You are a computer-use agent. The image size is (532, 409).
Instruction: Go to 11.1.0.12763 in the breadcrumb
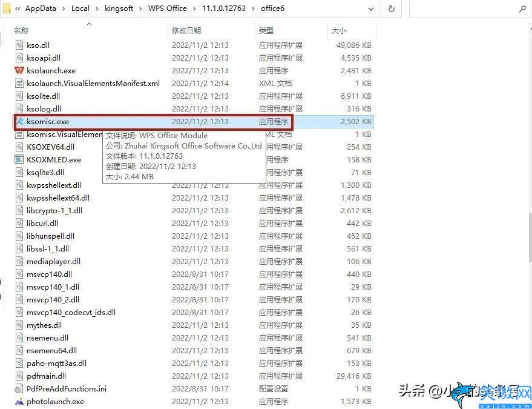coord(224,8)
